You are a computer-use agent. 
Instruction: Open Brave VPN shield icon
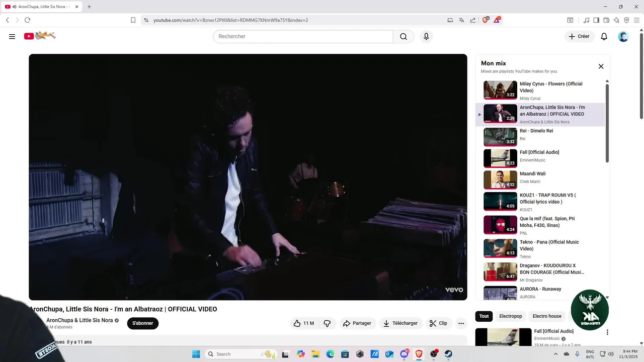(626, 20)
